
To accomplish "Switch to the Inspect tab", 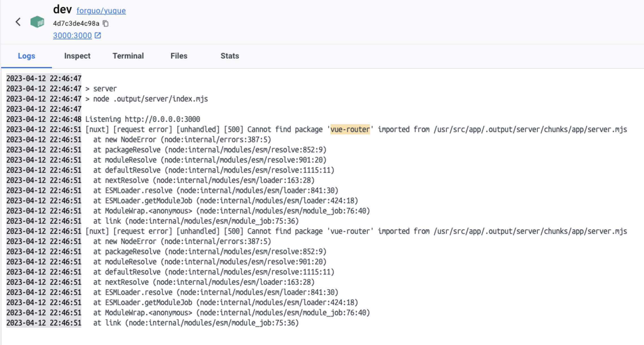I will point(77,56).
